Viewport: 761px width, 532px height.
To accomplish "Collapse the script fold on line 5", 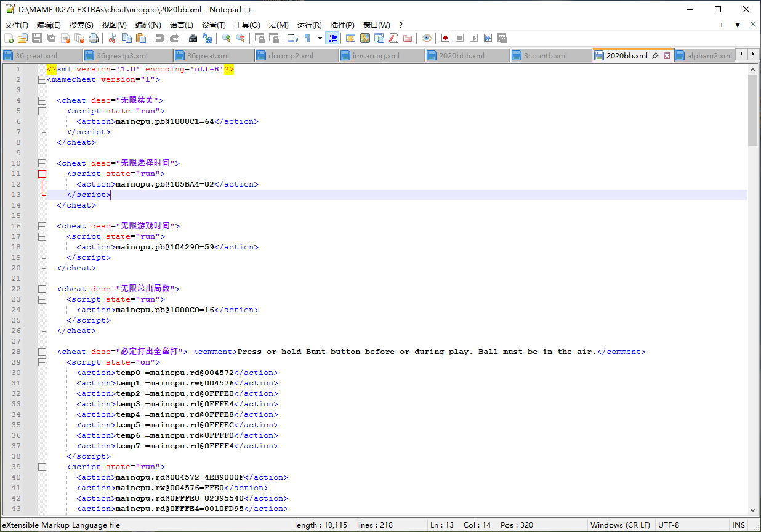I will click(x=41, y=111).
